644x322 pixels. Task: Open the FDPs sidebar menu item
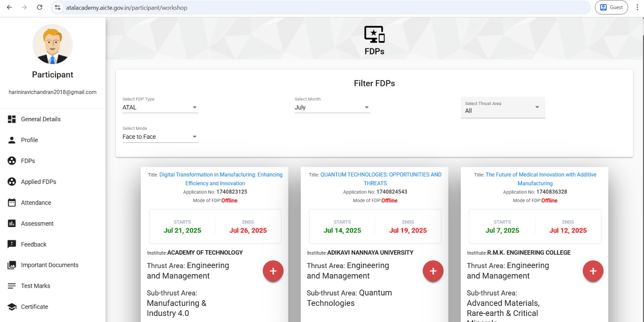pos(28,161)
